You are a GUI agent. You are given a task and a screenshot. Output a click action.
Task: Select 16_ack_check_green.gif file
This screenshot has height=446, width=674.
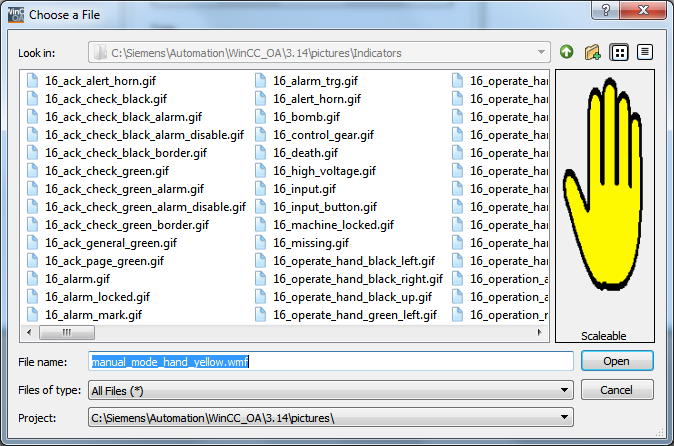point(107,171)
